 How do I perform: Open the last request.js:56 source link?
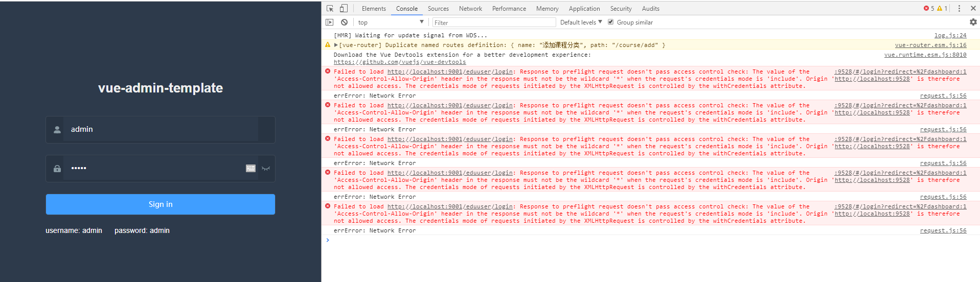coord(943,230)
